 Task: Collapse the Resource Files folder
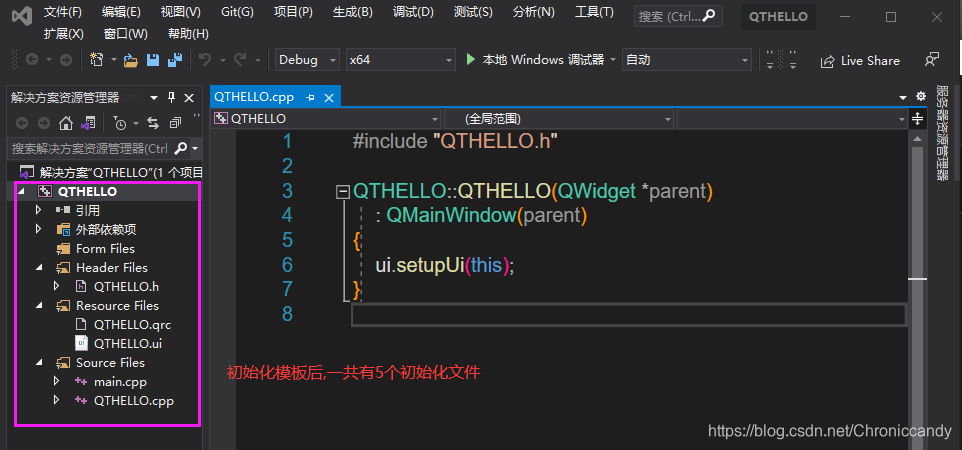click(40, 306)
